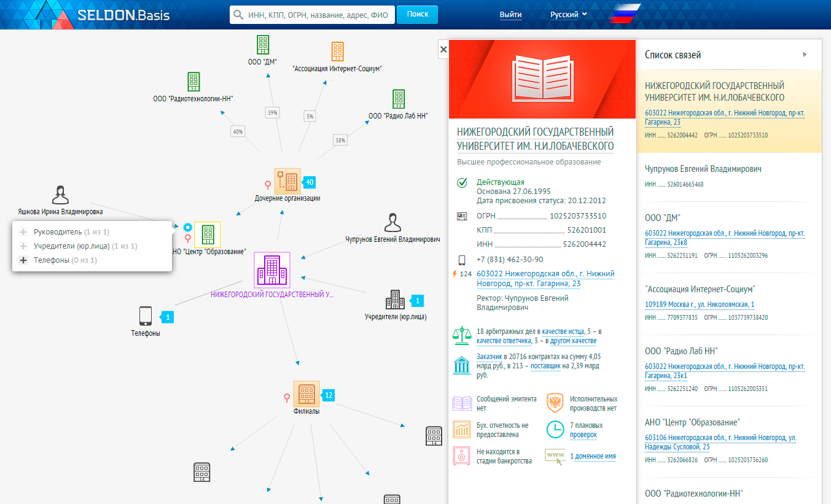This screenshot has height=504, width=831.
Task: Expand Телефоны (0 из 1) with the plus
Action: point(23,260)
